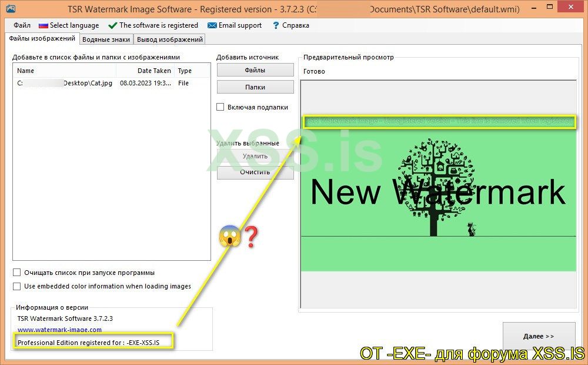
Task: Toggle Очищать список при запуске программы checkbox
Action: pos(17,272)
